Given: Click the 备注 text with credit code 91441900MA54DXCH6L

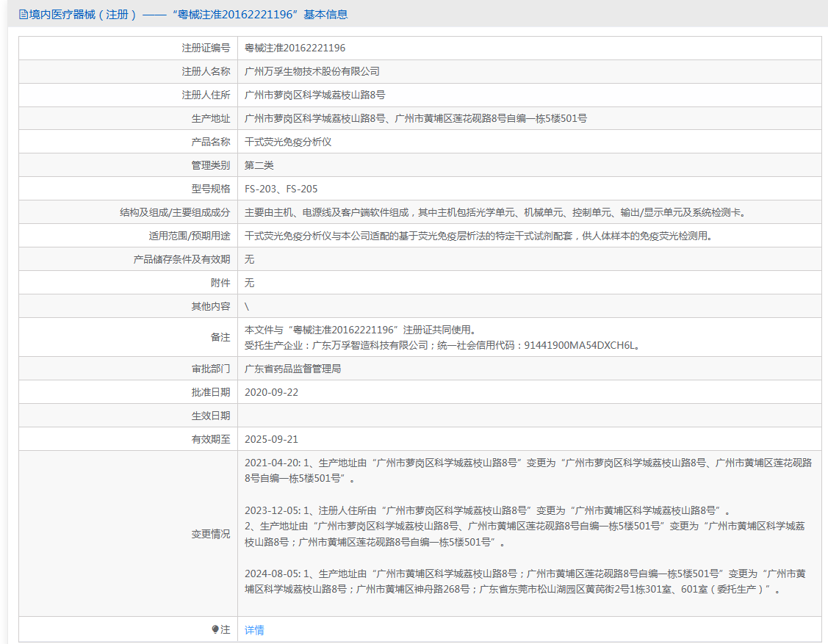Looking at the screenshot, I should 442,345.
